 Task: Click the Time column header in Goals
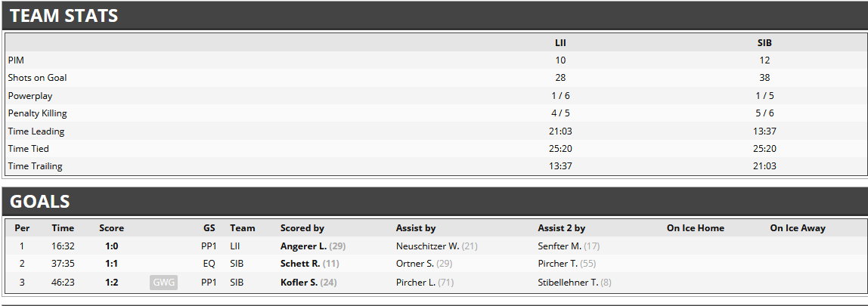click(x=63, y=228)
